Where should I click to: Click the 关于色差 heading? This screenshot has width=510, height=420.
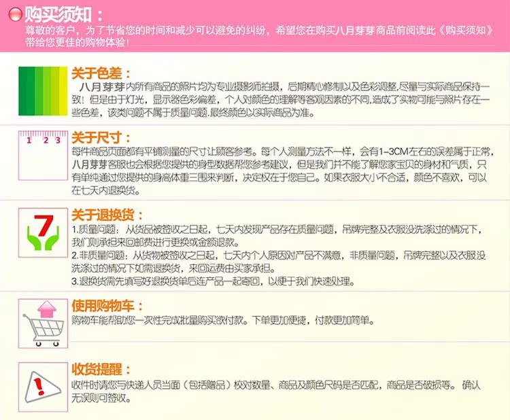(101, 73)
